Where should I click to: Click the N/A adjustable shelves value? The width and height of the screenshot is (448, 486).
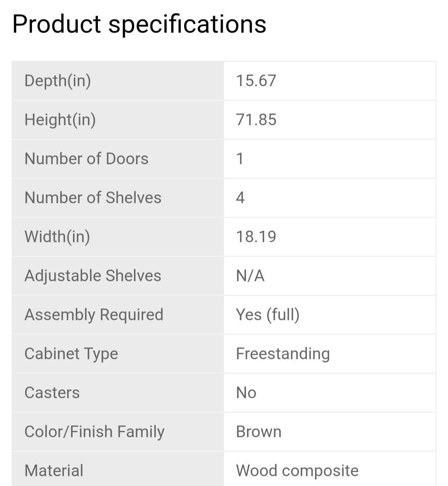point(250,276)
